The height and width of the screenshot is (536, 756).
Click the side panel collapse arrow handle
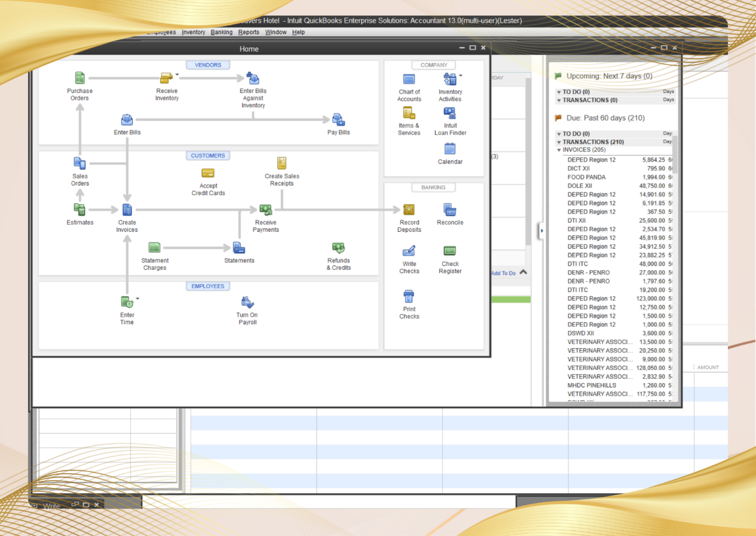pyautogui.click(x=541, y=231)
